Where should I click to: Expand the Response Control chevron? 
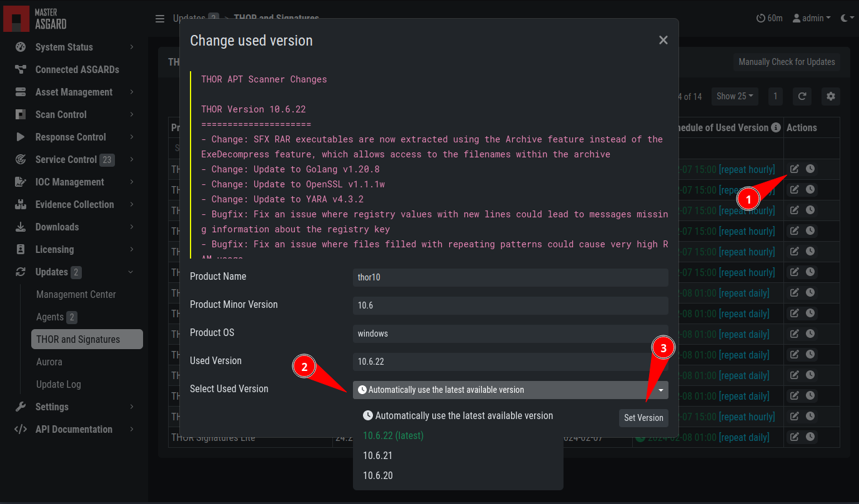pos(132,137)
